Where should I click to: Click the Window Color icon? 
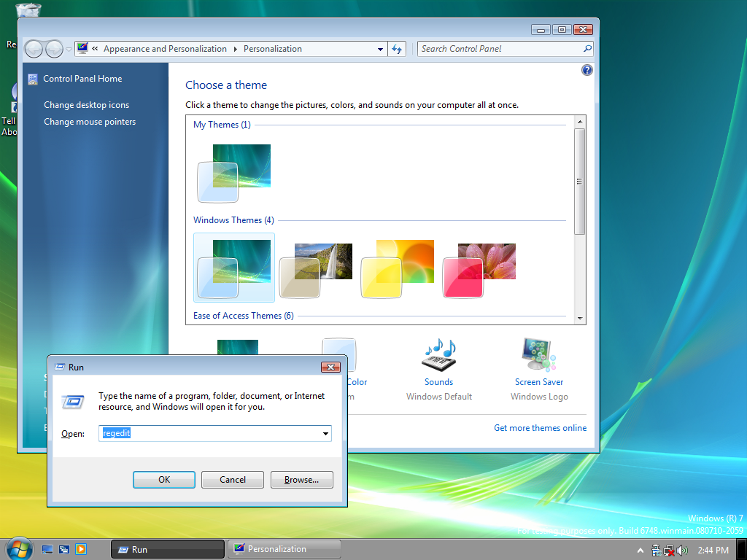pos(338,346)
